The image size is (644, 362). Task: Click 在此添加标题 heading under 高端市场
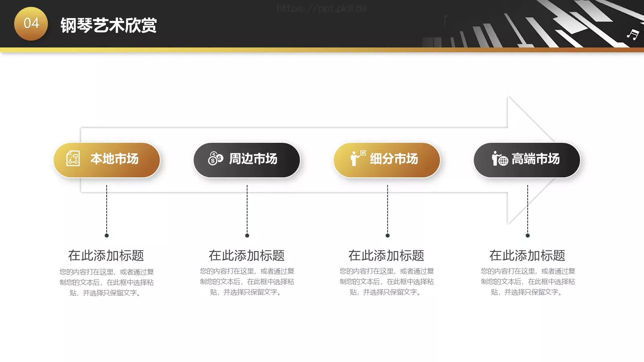(527, 255)
